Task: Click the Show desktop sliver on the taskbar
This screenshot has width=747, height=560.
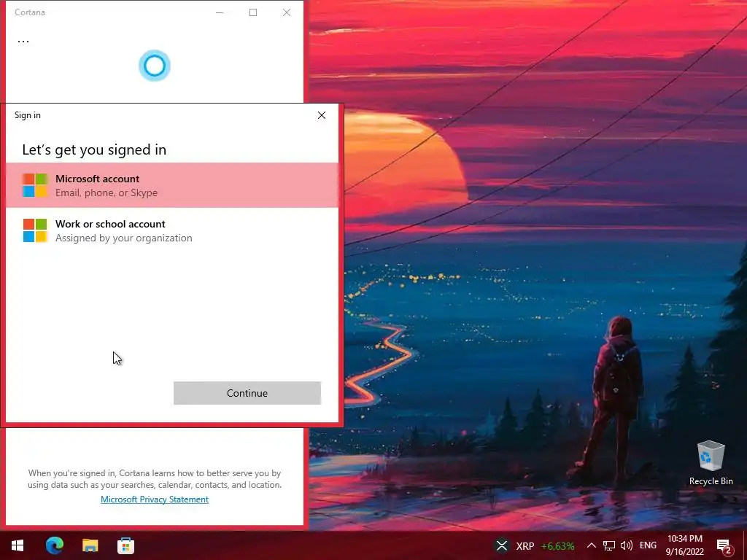Action: pos(745,545)
